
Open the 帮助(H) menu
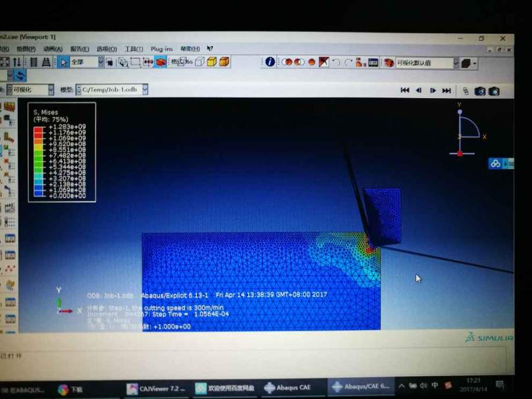[x=190, y=49]
